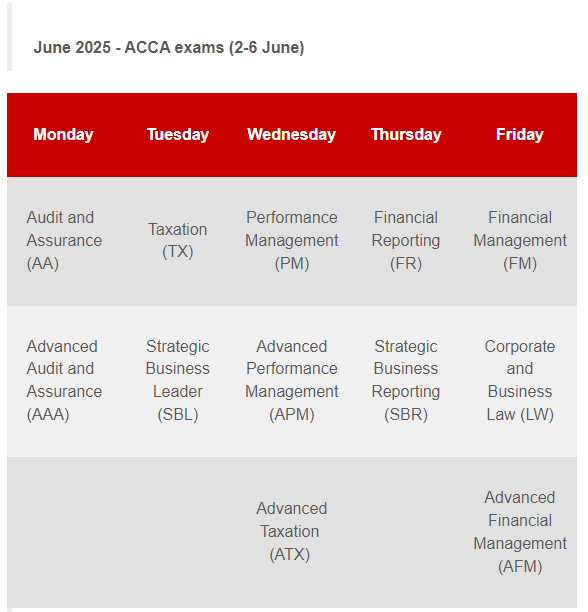Viewport: 588px width, 612px height.
Task: Click the Audit and Assurance (AA) cell
Action: click(x=64, y=240)
